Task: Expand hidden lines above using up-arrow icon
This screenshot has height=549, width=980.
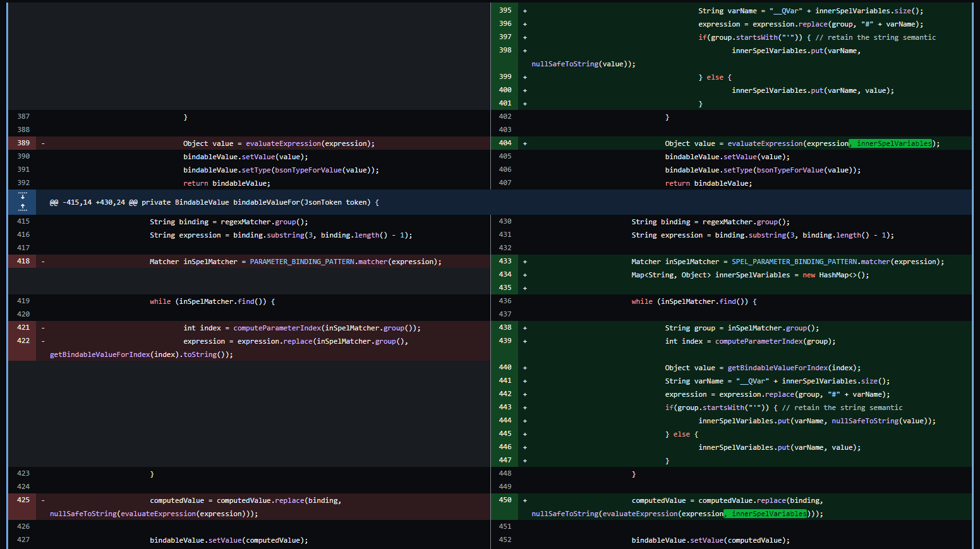Action: pos(23,206)
